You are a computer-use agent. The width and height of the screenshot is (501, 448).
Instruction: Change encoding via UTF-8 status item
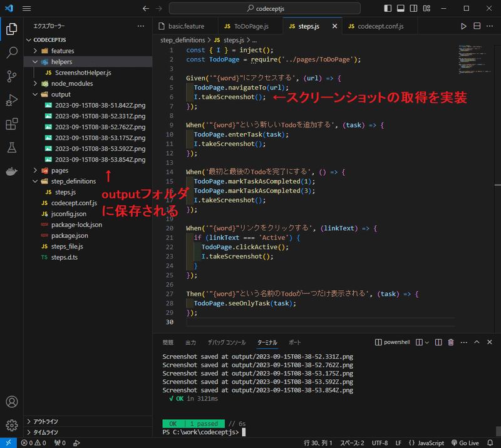tap(380, 443)
